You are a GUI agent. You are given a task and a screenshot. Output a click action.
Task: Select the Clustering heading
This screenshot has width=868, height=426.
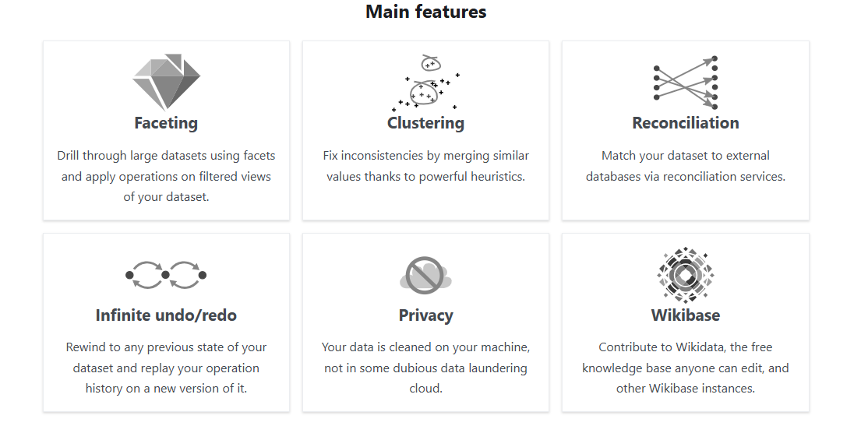pos(425,123)
